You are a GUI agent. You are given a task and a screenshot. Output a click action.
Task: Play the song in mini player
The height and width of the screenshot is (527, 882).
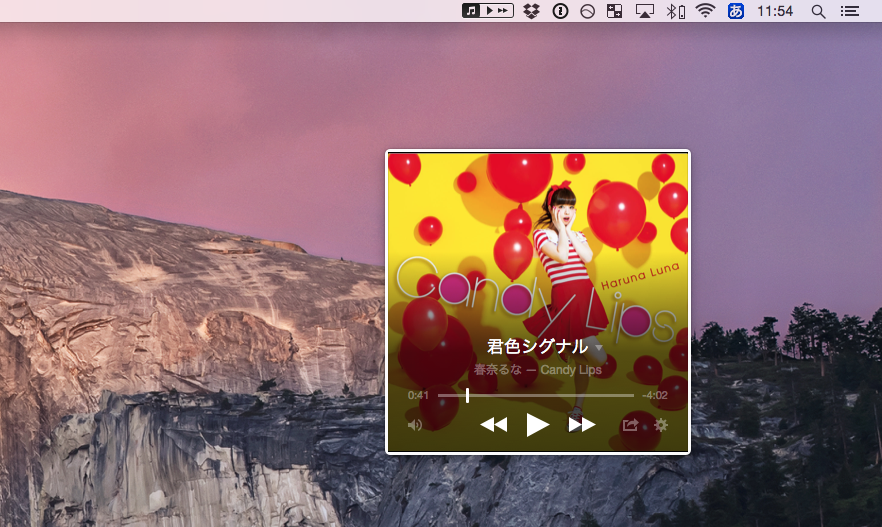537,425
